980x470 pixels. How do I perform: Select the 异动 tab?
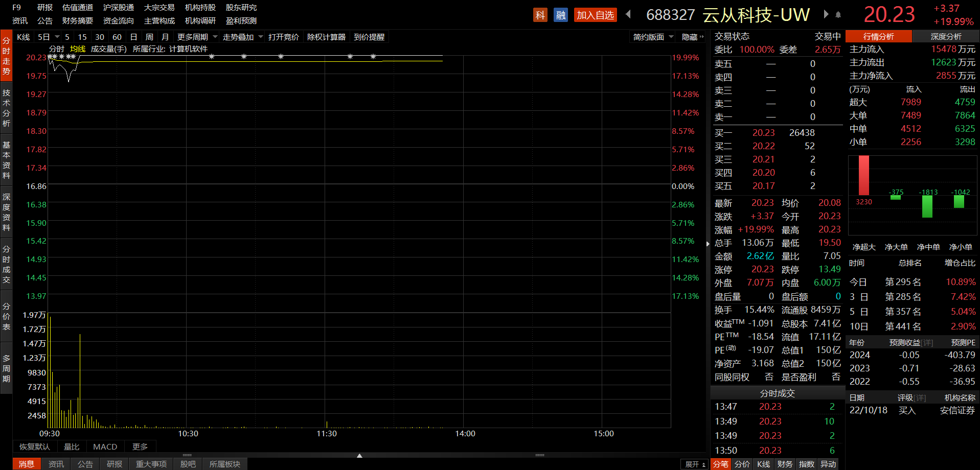[x=828, y=464]
